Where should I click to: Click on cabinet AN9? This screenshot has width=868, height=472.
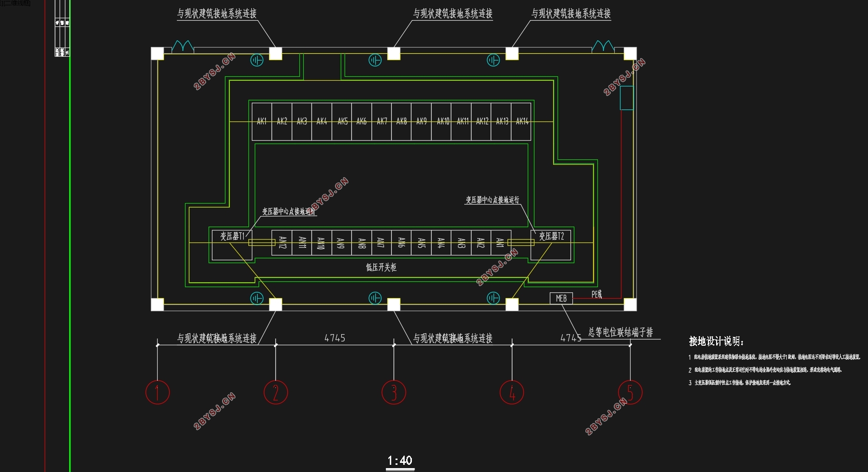341,243
